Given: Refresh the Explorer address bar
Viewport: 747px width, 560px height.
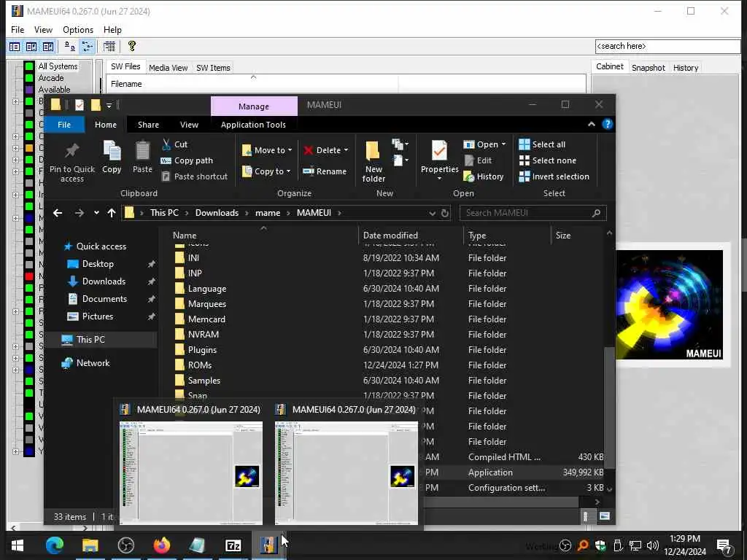Looking at the screenshot, I should tap(445, 213).
